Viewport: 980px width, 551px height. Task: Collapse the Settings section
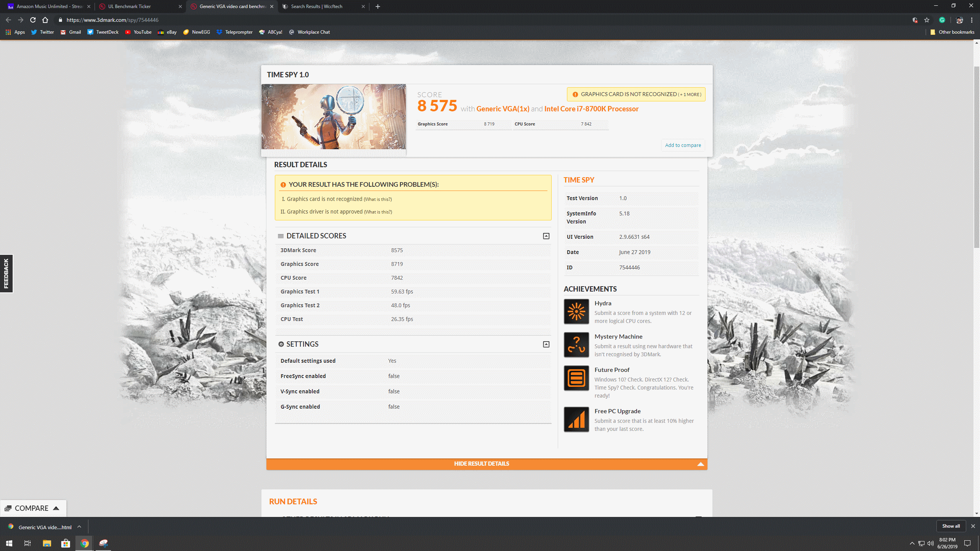546,344
